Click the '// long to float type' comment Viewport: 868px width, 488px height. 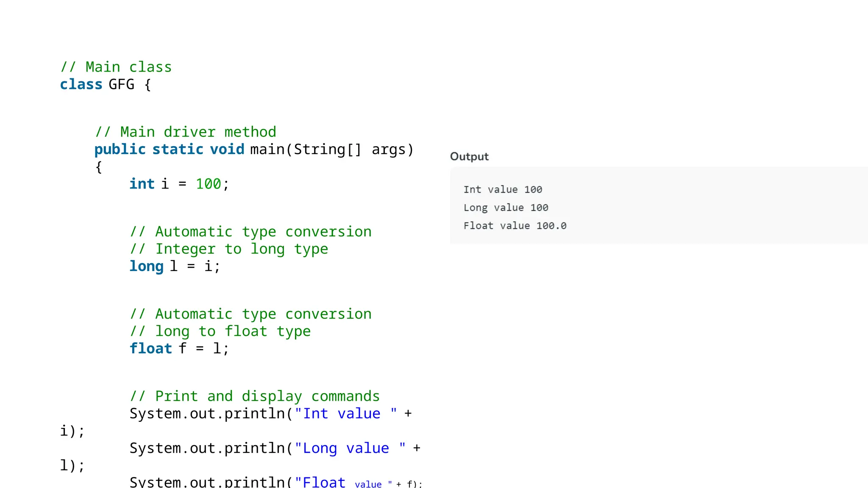[220, 331]
